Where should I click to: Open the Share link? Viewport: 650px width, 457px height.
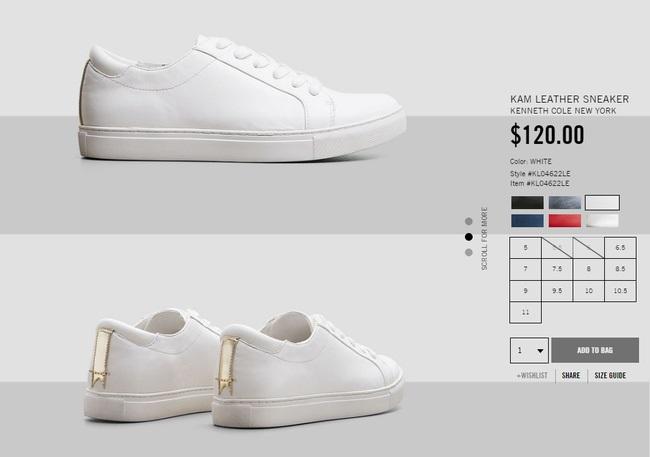(x=570, y=375)
